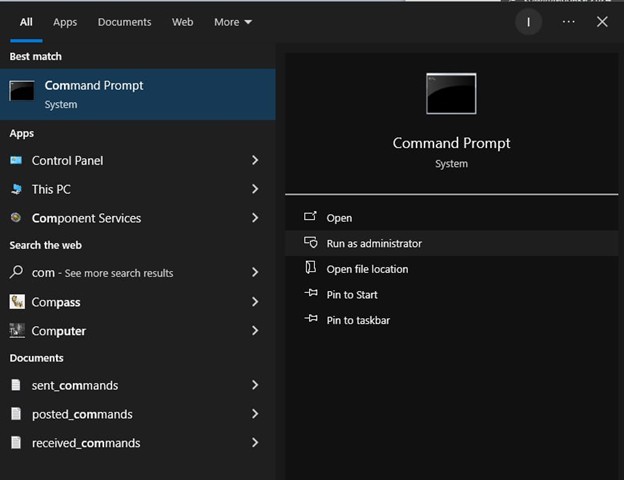Open the Command Prompt best match

(137, 94)
